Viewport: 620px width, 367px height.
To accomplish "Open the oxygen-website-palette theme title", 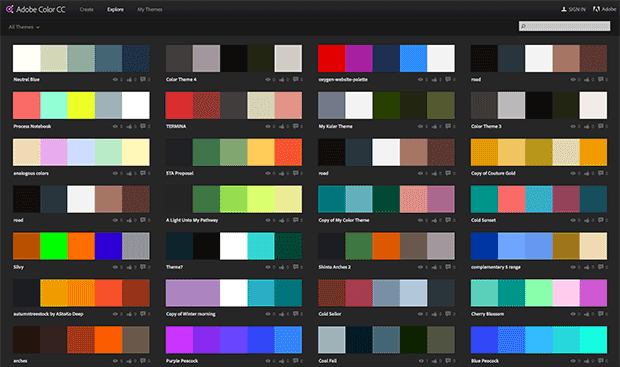I will coord(343,79).
